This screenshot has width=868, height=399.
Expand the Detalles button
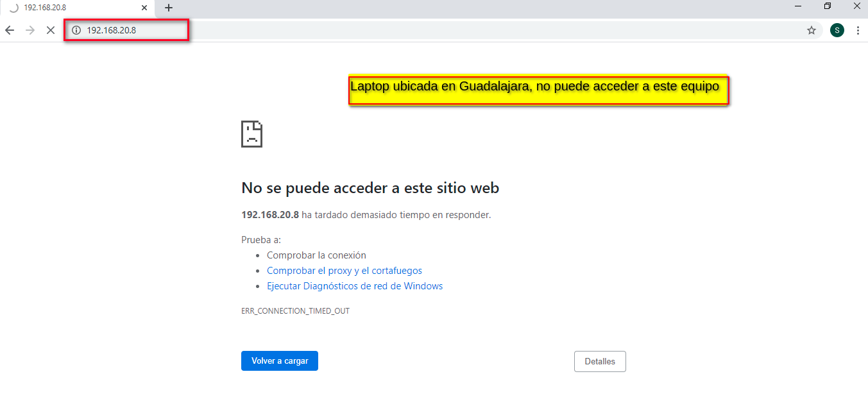click(599, 361)
